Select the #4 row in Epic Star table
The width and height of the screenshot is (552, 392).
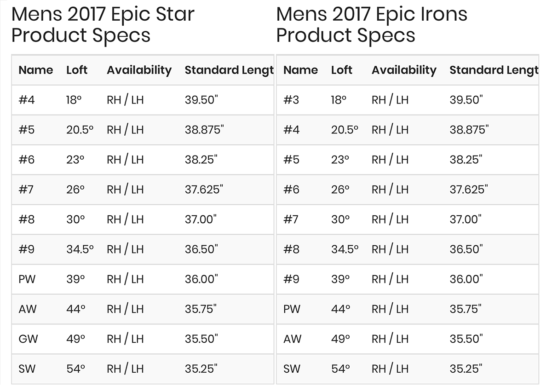click(x=143, y=100)
